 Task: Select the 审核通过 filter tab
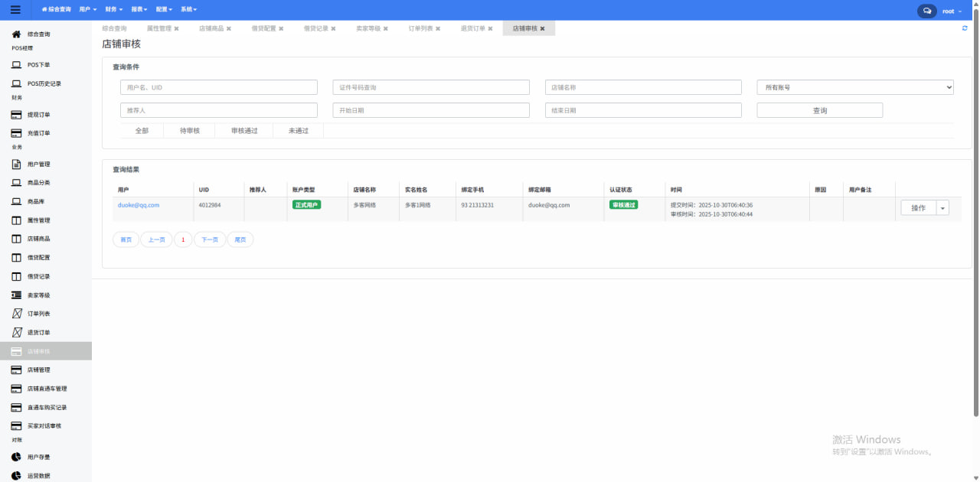(244, 131)
